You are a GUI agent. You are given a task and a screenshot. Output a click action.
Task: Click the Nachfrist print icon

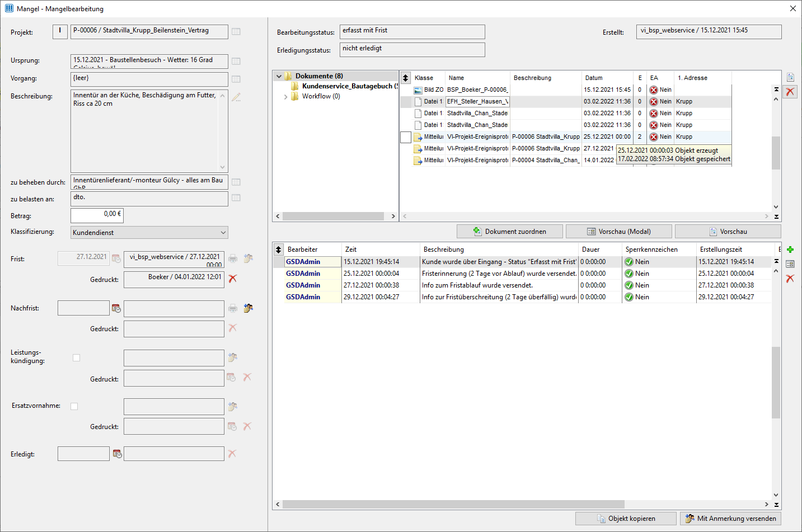233,308
